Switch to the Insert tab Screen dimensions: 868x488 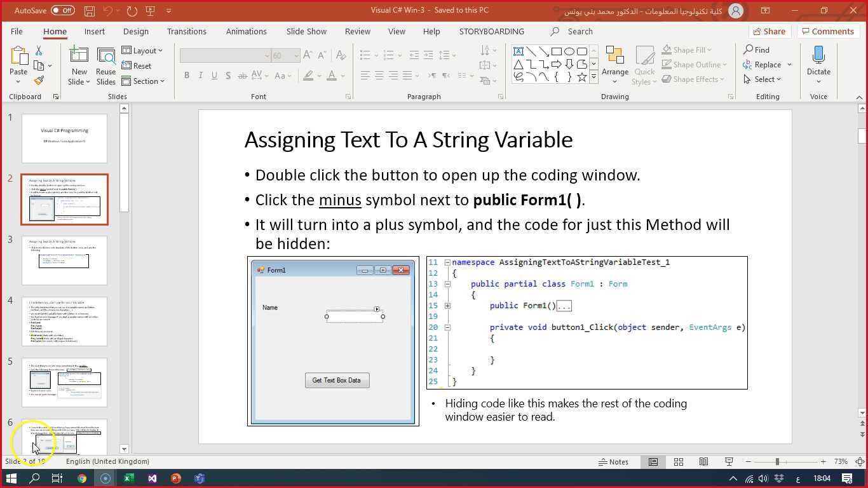pyautogui.click(x=95, y=31)
